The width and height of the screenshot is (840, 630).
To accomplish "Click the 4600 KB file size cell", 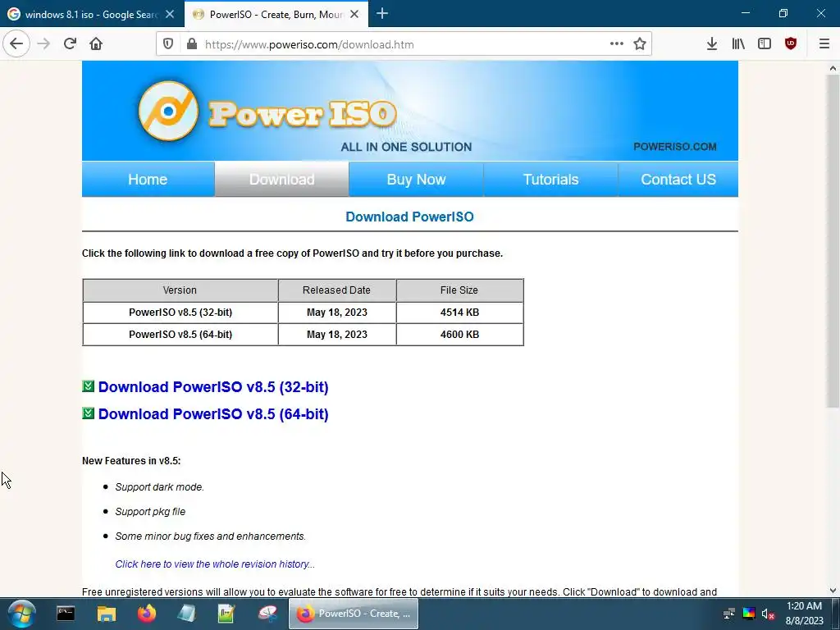I will (x=459, y=335).
